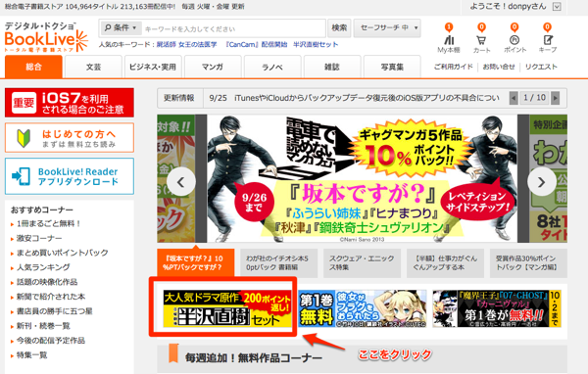Open 特集一覧 link
Image resolution: width=588 pixels, height=374 pixels.
point(32,355)
